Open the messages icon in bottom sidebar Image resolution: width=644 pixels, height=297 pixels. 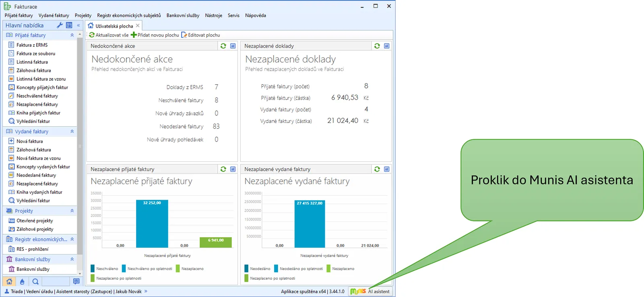(76, 282)
